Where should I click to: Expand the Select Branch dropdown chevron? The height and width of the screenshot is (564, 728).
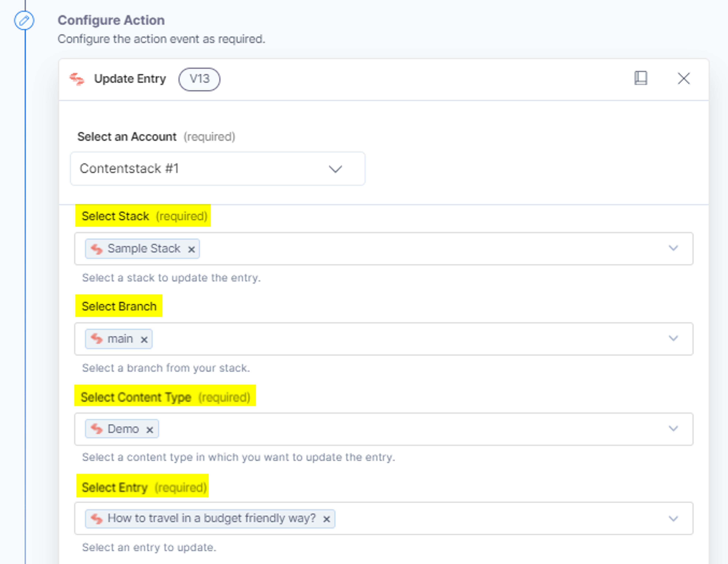click(673, 339)
